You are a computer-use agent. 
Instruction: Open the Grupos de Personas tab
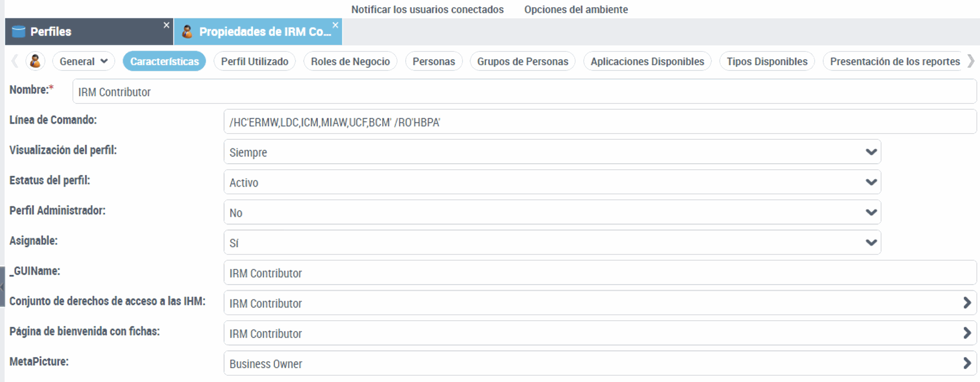point(523,61)
